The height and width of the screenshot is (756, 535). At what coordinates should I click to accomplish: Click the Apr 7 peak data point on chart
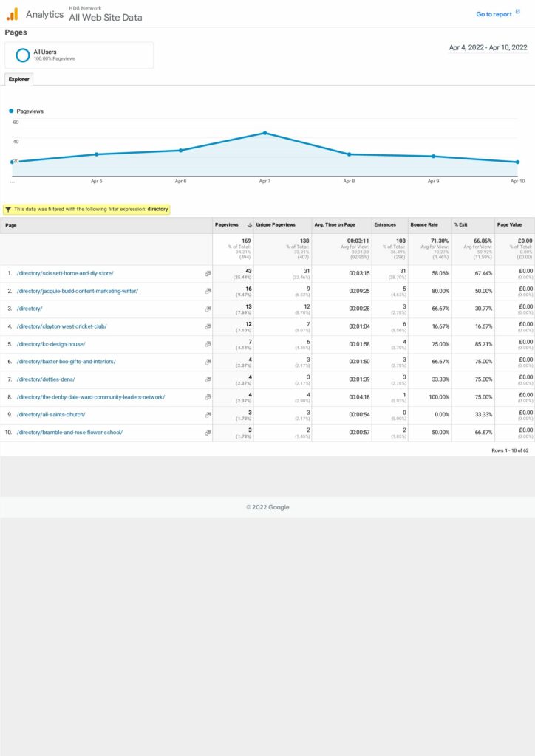coord(265,133)
